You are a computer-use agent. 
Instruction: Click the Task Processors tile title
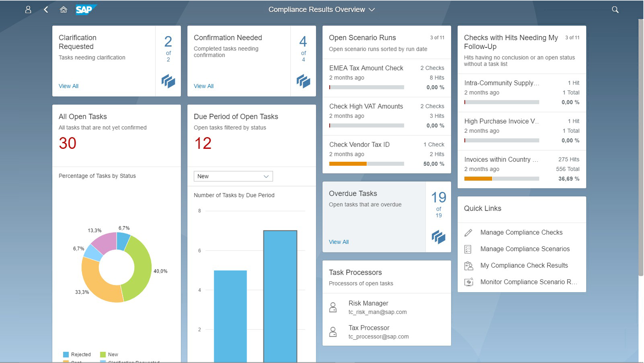(355, 272)
